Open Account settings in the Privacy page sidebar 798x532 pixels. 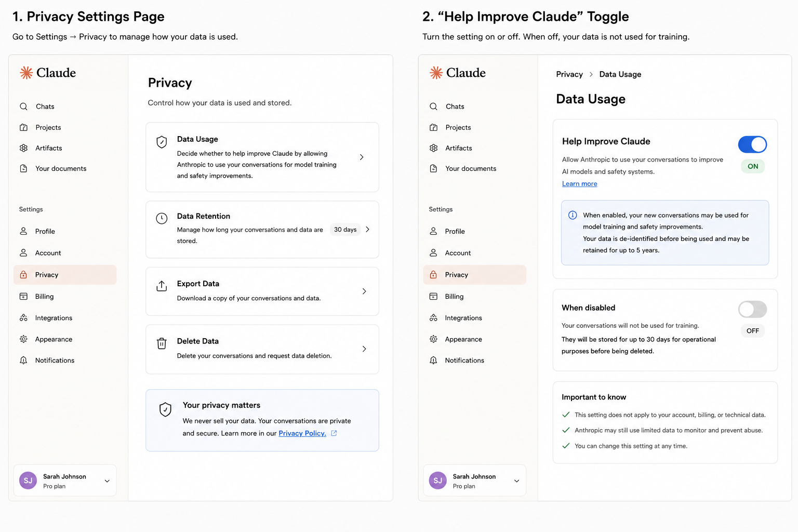(48, 253)
